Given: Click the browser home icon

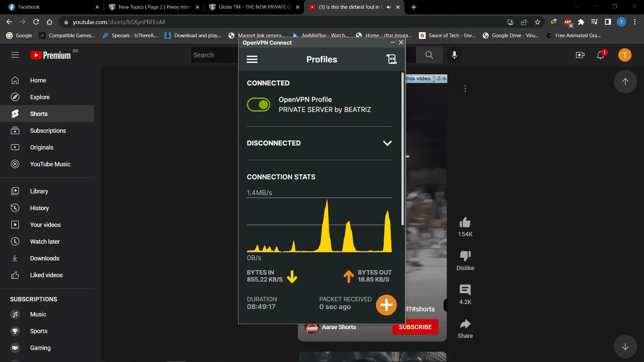Looking at the screenshot, I should [49, 22].
